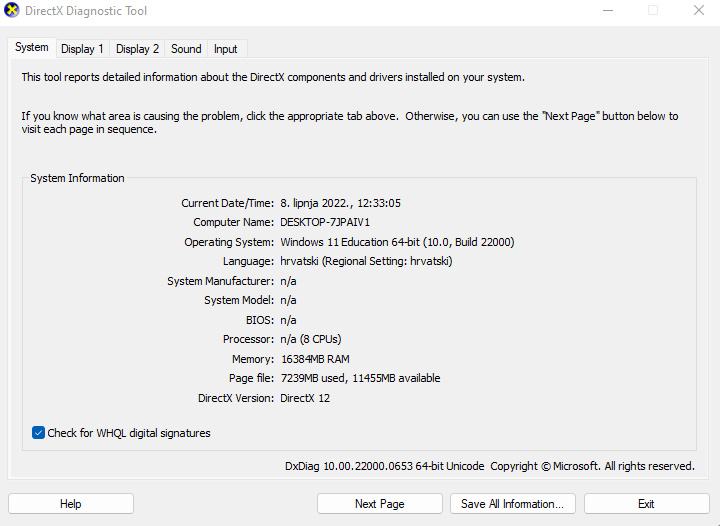Go to Next Page
The width and height of the screenshot is (720, 526).
(x=380, y=504)
